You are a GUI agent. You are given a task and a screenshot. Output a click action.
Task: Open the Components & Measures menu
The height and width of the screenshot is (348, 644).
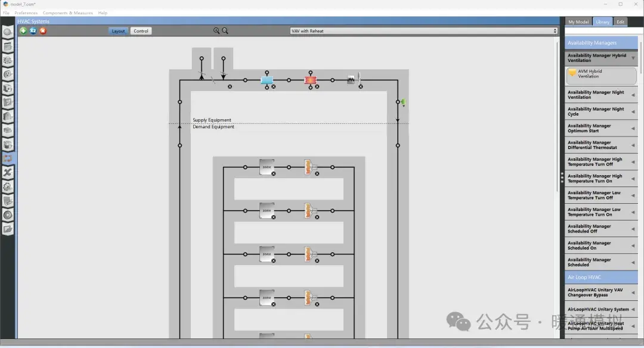coord(67,12)
